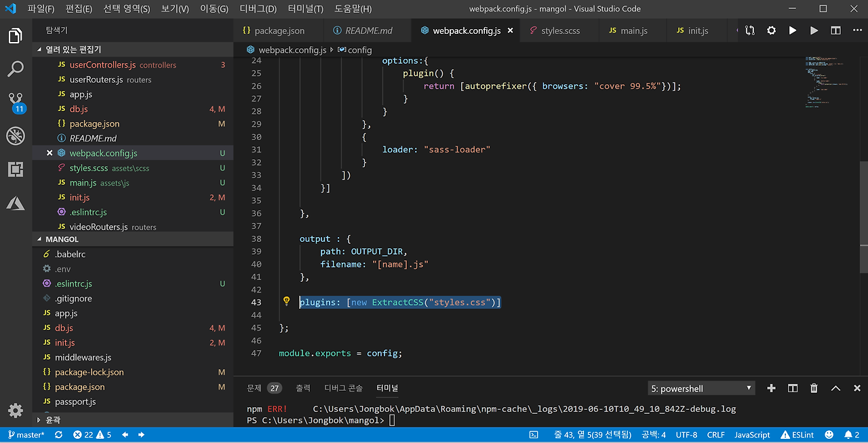Viewport: 868px width, 443px height.
Task: Kill the terminal with trash icon
Action: pos(814,388)
